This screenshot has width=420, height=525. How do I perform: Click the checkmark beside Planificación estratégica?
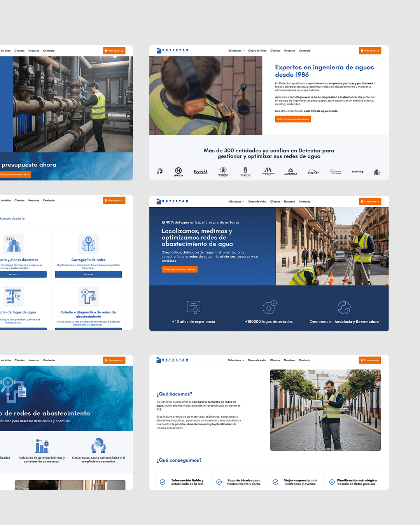click(332, 482)
